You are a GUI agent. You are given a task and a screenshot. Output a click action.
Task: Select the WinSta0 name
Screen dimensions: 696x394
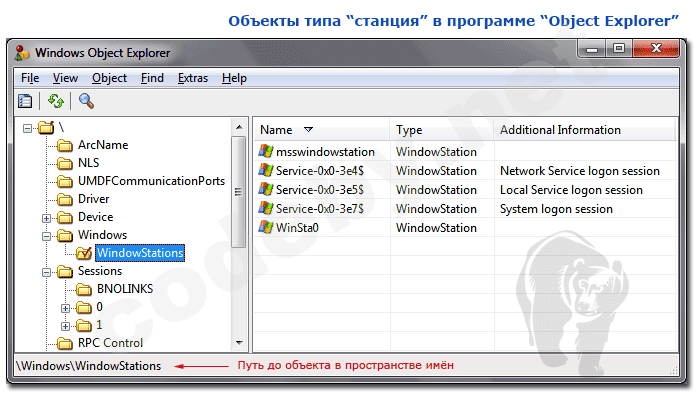pyautogui.click(x=297, y=228)
